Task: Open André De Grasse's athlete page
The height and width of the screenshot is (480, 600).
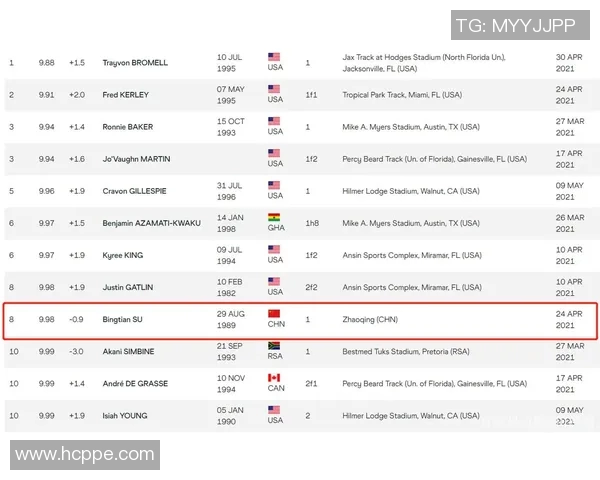Action: (135, 384)
